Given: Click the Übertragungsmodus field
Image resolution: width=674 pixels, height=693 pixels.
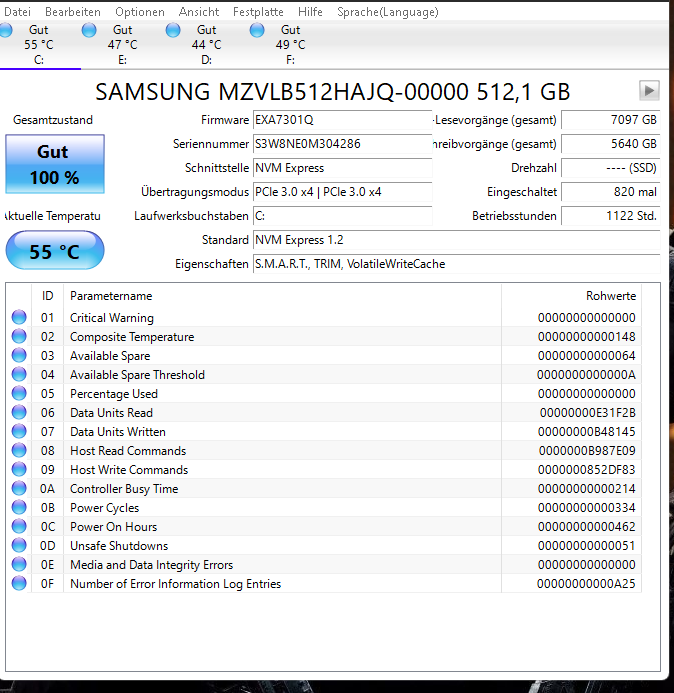Looking at the screenshot, I should click(x=343, y=192).
